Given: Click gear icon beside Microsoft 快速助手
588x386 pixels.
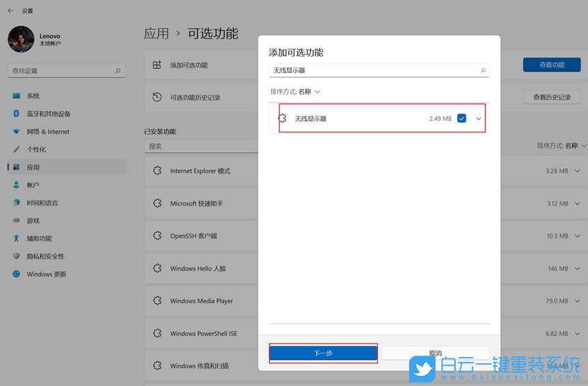Looking at the screenshot, I should point(157,203).
